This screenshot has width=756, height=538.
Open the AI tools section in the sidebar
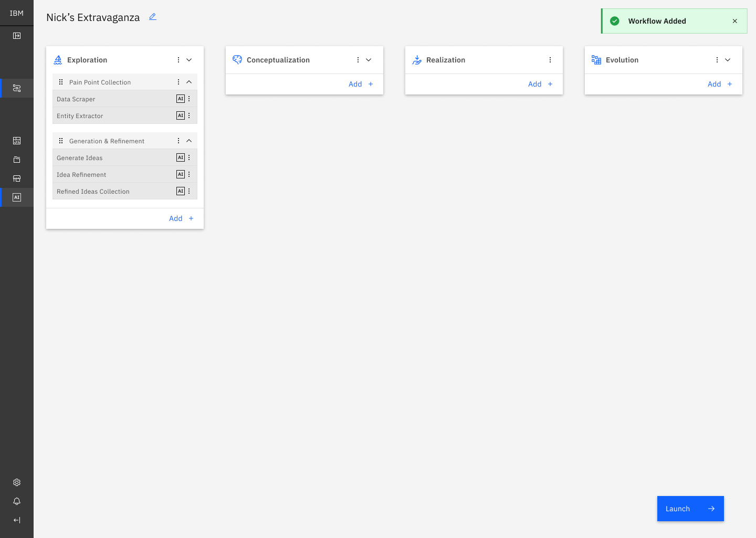click(x=17, y=197)
